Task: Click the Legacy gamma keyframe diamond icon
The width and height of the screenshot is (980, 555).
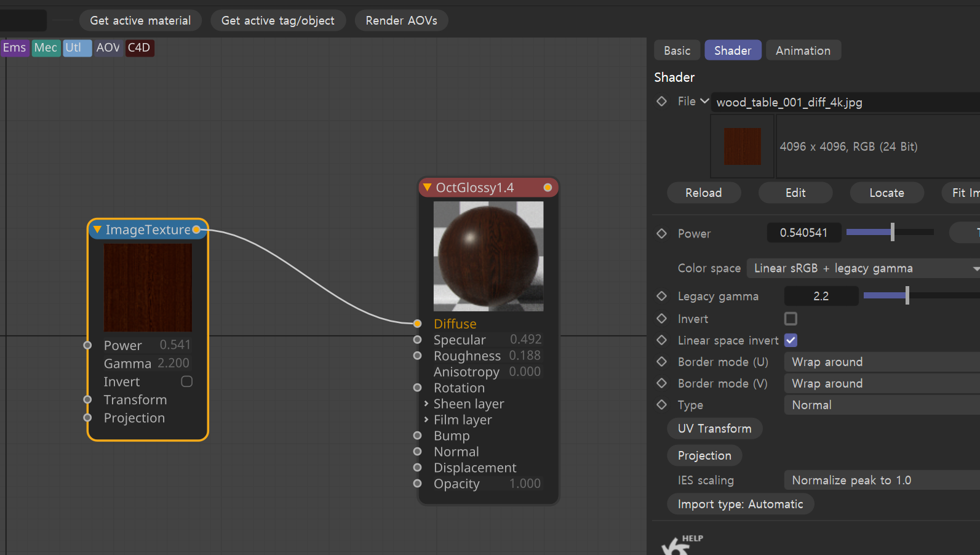Action: click(x=661, y=296)
